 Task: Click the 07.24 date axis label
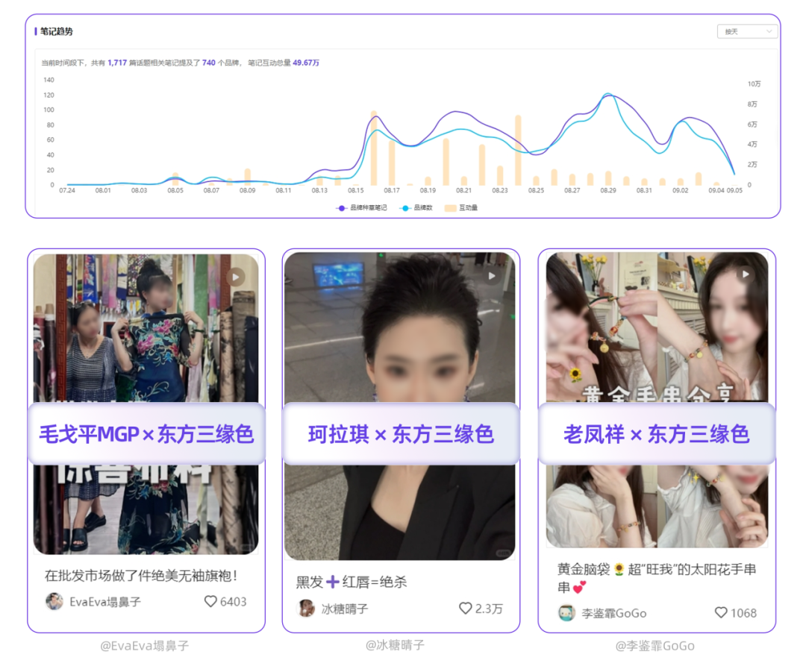[67, 190]
